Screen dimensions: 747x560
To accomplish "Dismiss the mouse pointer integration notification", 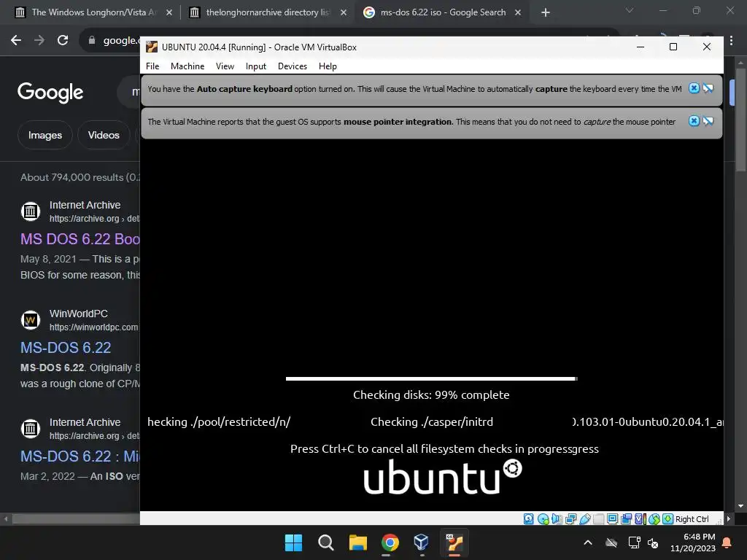I will [x=694, y=121].
